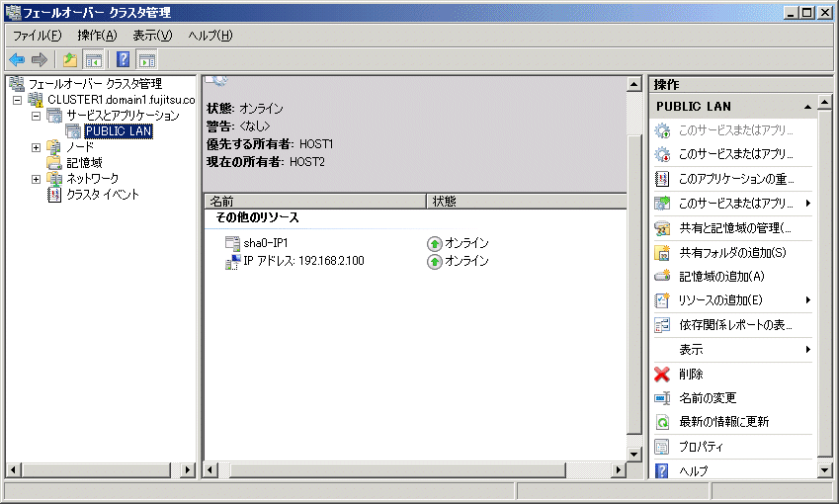Click tree pane horizontal scroll right arrow
The image size is (839, 504).
click(x=188, y=470)
